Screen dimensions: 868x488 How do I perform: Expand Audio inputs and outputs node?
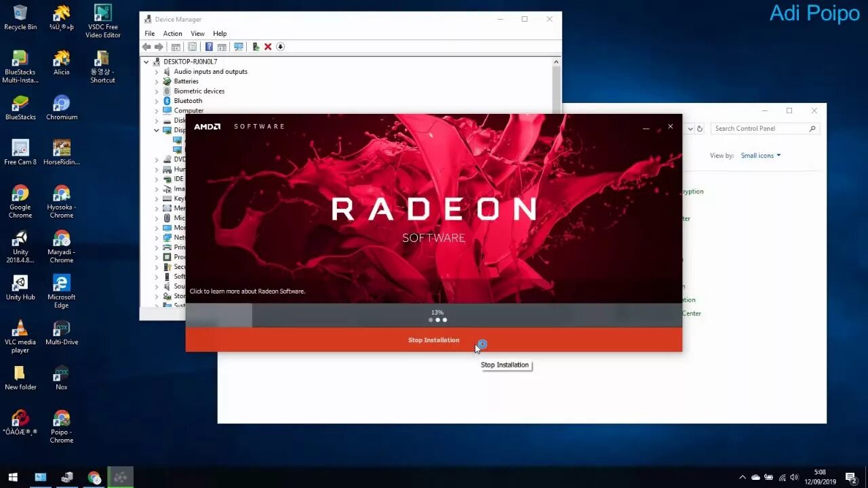[157, 72]
